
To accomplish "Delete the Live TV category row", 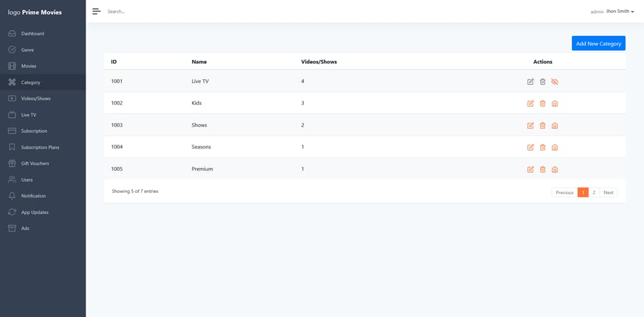I will [542, 82].
